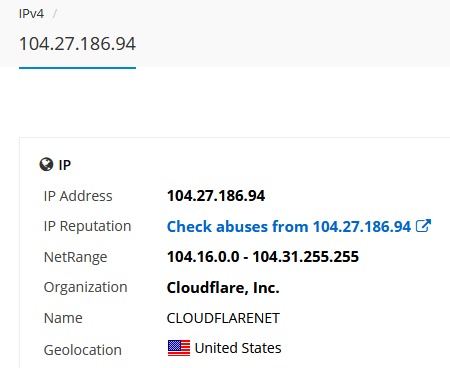Click the IP Address field label
The image size is (450, 368).
[x=78, y=196]
